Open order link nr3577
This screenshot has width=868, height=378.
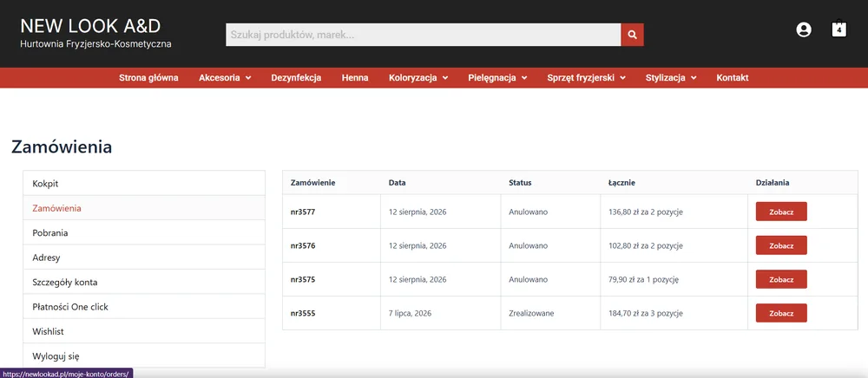(303, 212)
